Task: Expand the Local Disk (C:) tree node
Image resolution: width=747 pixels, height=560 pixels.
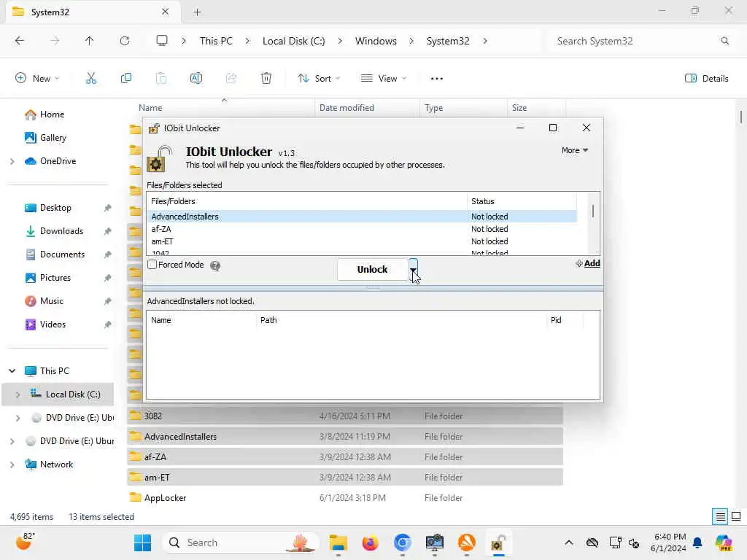Action: [x=18, y=394]
